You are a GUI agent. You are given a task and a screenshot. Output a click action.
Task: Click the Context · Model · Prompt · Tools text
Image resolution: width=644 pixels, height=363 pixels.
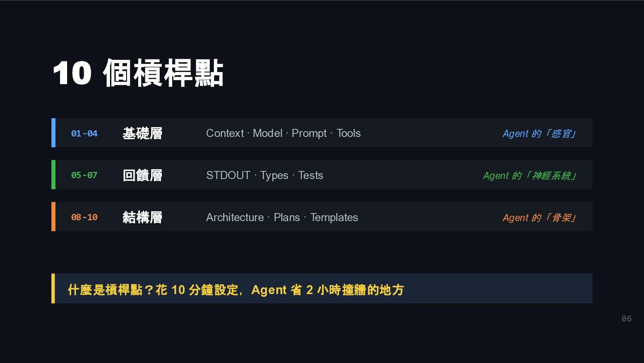tap(283, 133)
